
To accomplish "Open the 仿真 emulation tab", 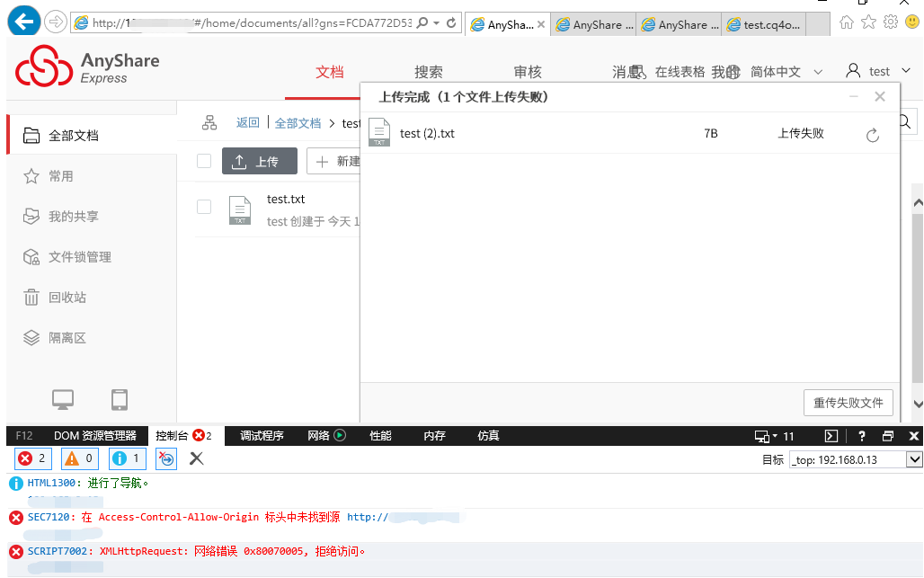I will 488,436.
